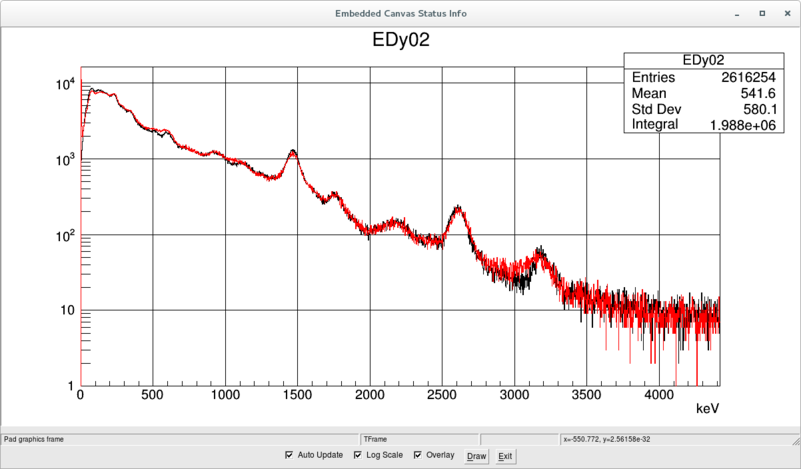Screen dimensions: 801x469
Task: Click the TFrame status bar field
Action: point(419,439)
